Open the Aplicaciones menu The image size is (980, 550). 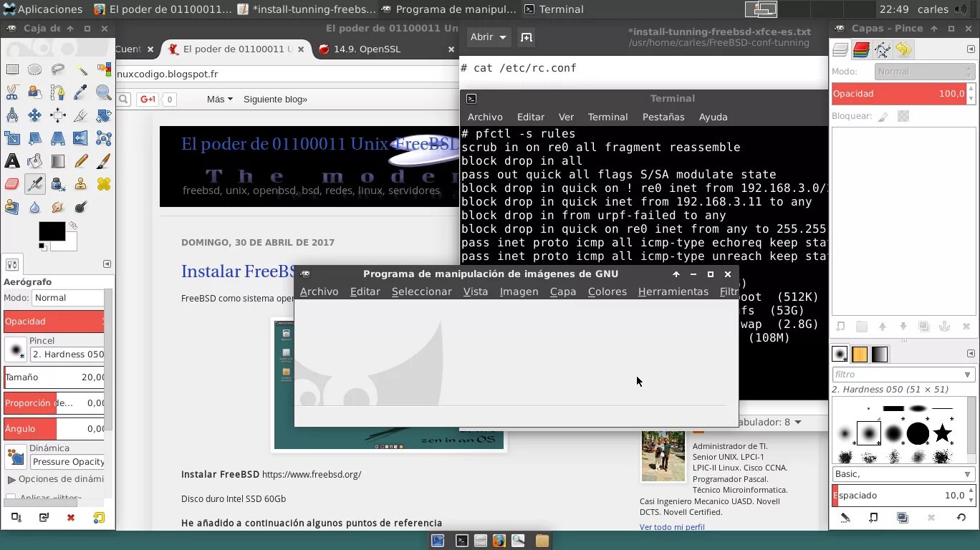point(42,9)
